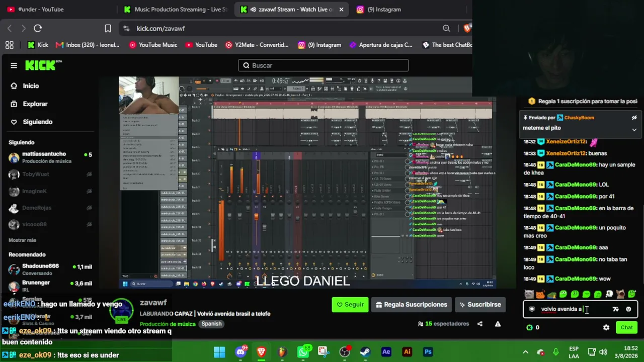Viewport: 644px width, 362px height.
Task: Click the zoom magnifier icon in address bar
Action: [446, 29]
